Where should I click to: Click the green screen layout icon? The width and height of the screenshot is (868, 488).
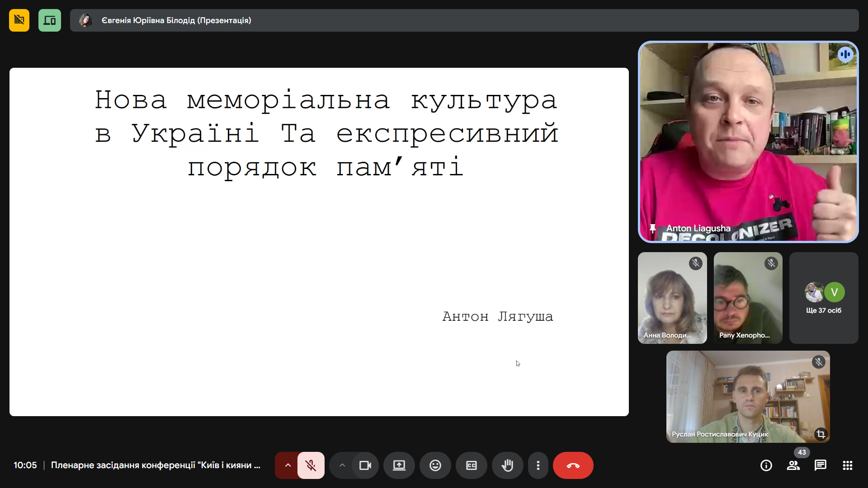point(50,20)
